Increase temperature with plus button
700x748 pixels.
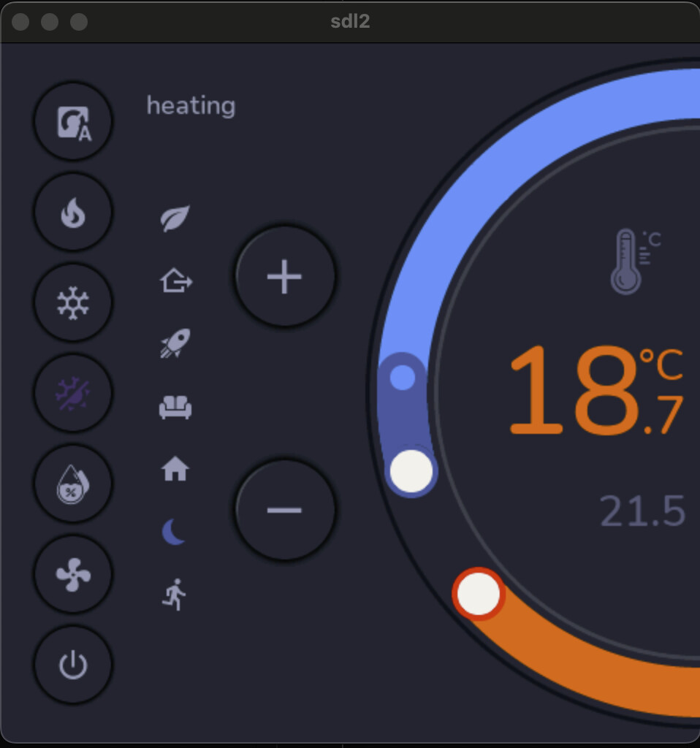pos(285,276)
